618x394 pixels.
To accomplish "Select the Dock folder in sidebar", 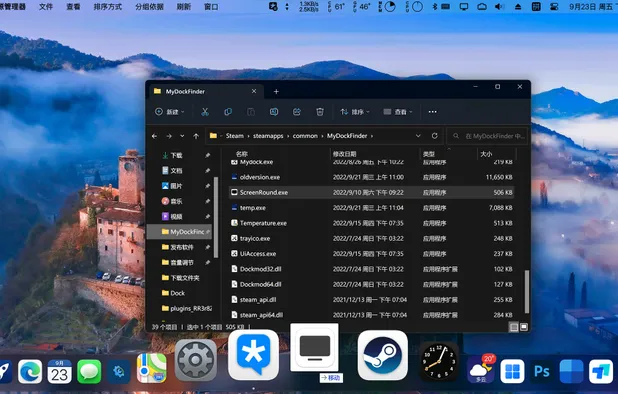I will pyautogui.click(x=177, y=293).
